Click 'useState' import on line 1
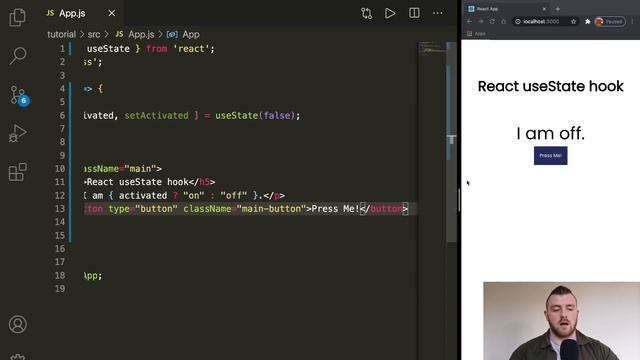This screenshot has width=640, height=360. (x=108, y=49)
